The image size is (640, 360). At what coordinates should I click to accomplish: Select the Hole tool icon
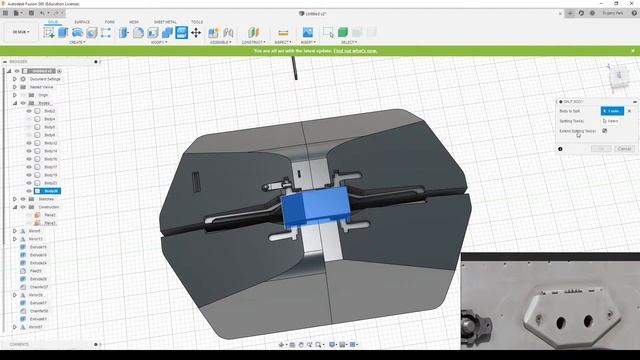click(x=91, y=33)
